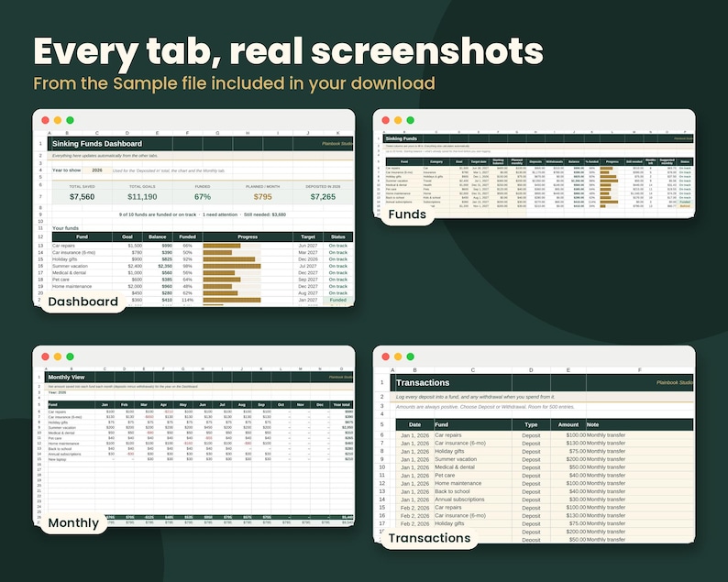Image resolution: width=728 pixels, height=582 pixels.
Task: Click the Holiday gifts progress bar
Action: coord(229,259)
